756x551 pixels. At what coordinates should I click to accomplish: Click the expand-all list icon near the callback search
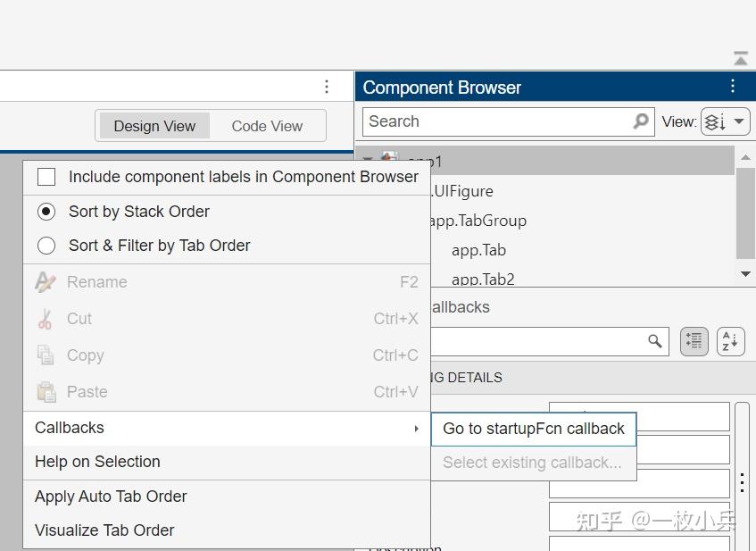point(694,341)
